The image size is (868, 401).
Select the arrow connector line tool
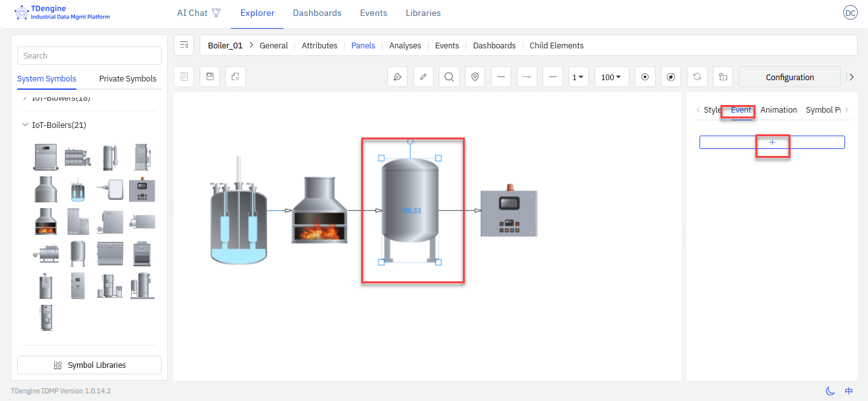pos(527,77)
